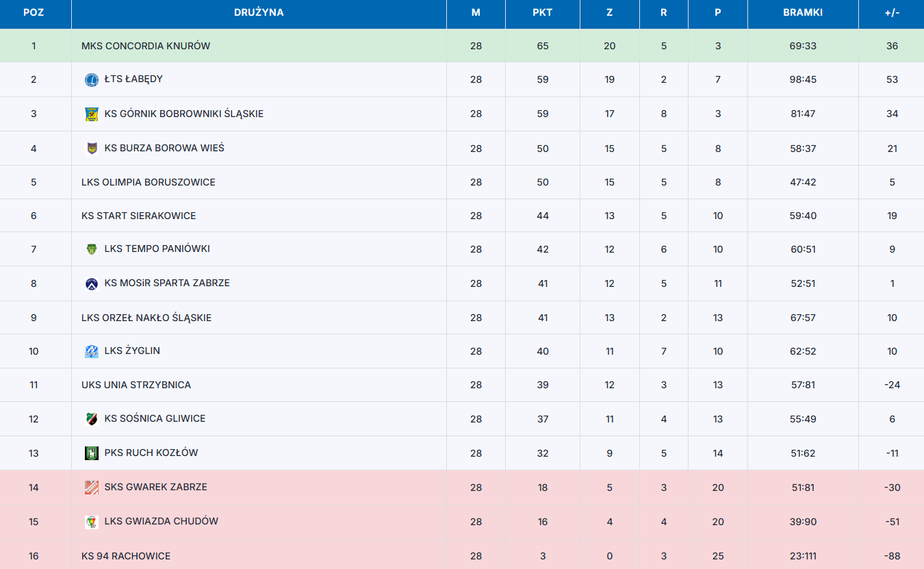Viewport: 924px width, 569px height.
Task: Open the KS Start Sierakowice team link
Action: [139, 216]
